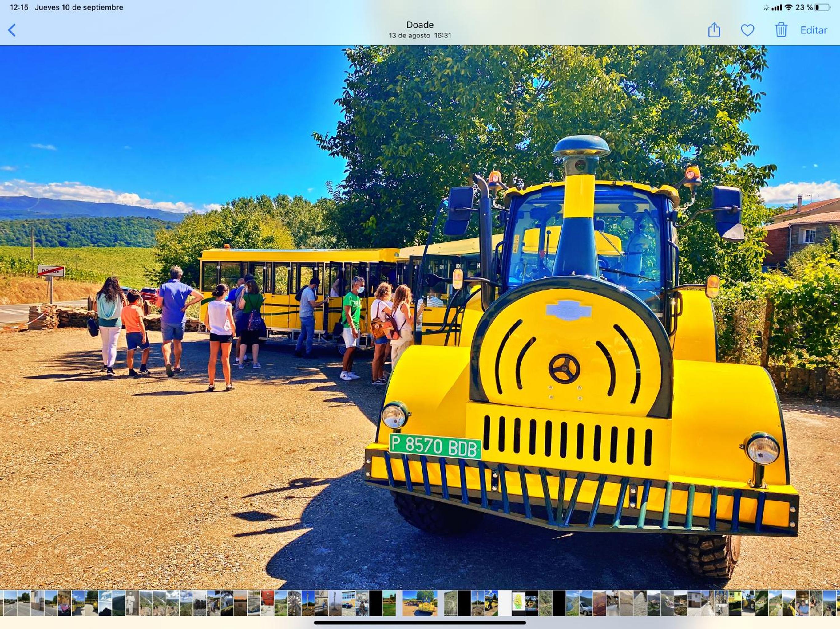Open the old portrait photo thumbnail

point(132,603)
